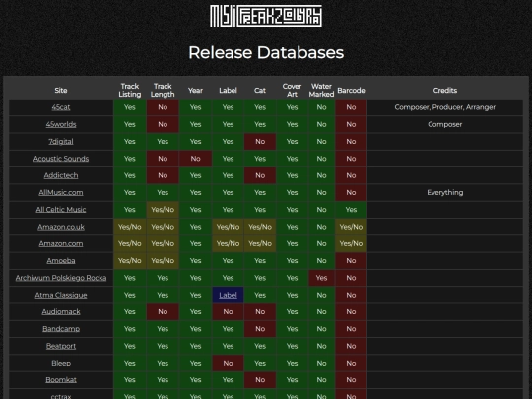Click the Track Length column header
The width and height of the screenshot is (532, 399).
pos(163,91)
